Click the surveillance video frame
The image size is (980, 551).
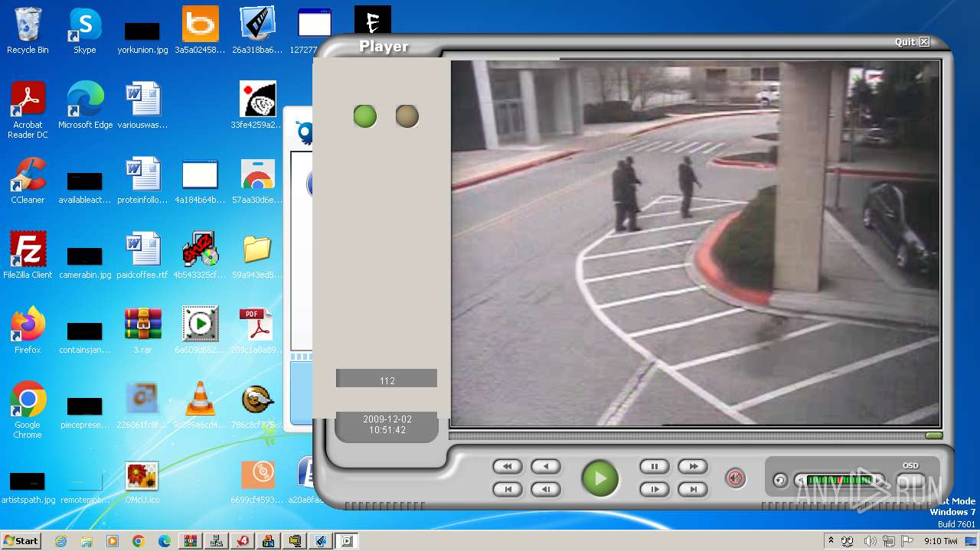pyautogui.click(x=695, y=243)
